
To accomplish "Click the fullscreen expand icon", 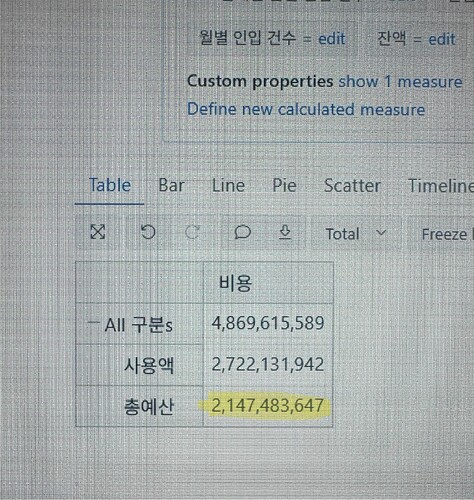I will click(x=98, y=232).
